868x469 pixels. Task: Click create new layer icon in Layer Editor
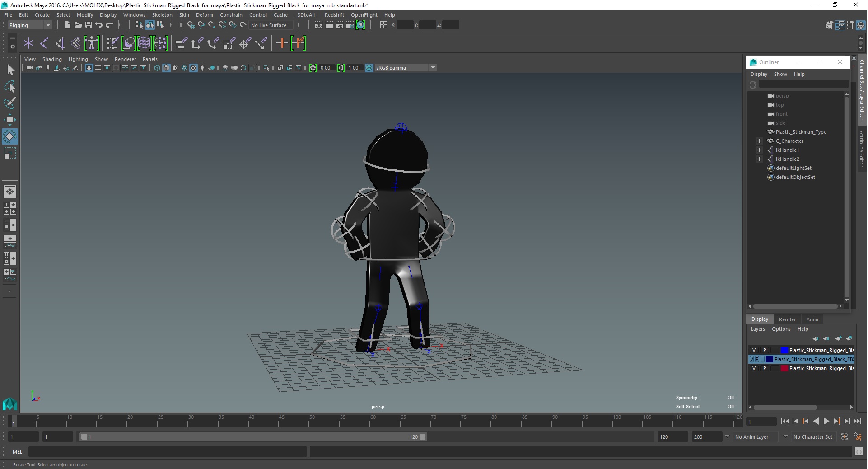839,338
